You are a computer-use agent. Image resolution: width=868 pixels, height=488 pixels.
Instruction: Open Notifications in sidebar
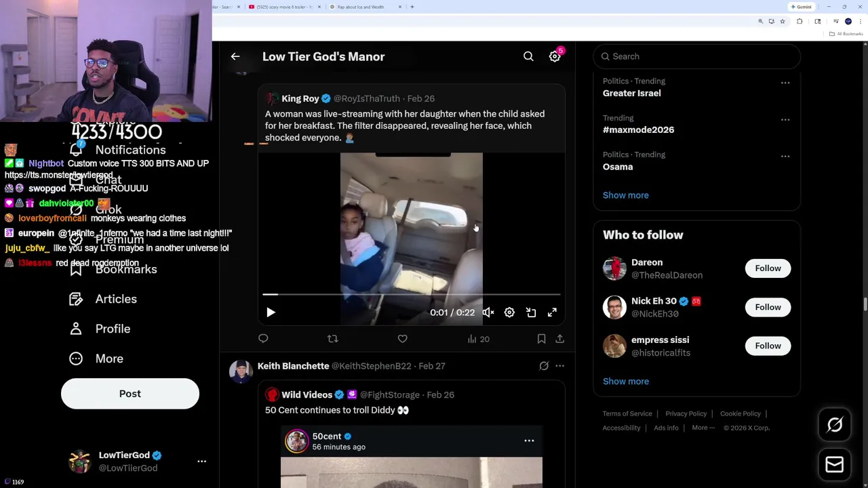click(118, 150)
